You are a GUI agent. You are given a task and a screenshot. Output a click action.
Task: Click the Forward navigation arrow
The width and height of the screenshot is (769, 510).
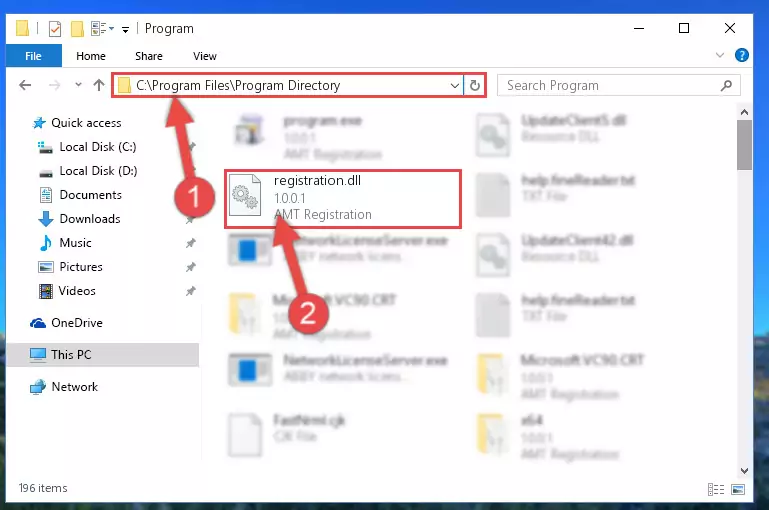pos(54,85)
